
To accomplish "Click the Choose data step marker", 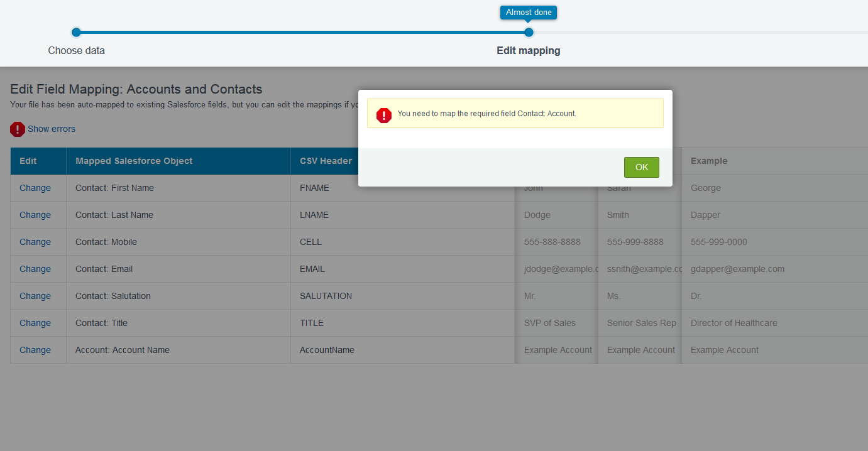I will (76, 32).
